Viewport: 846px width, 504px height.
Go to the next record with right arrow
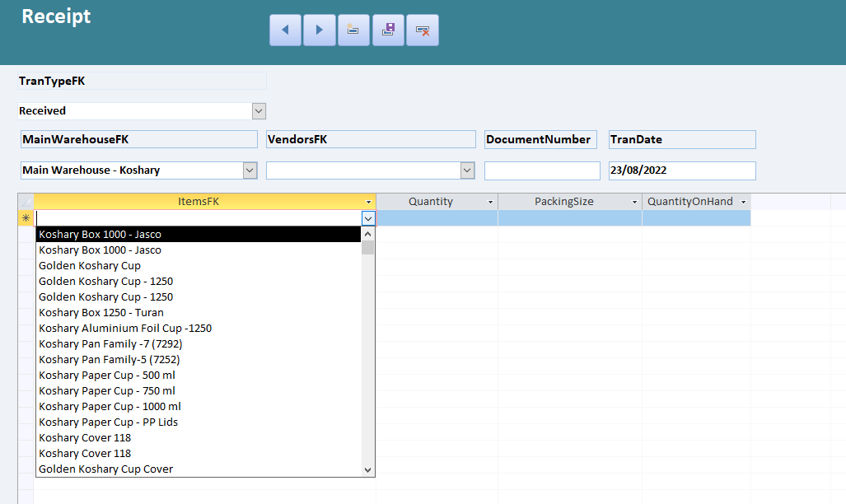[320, 30]
